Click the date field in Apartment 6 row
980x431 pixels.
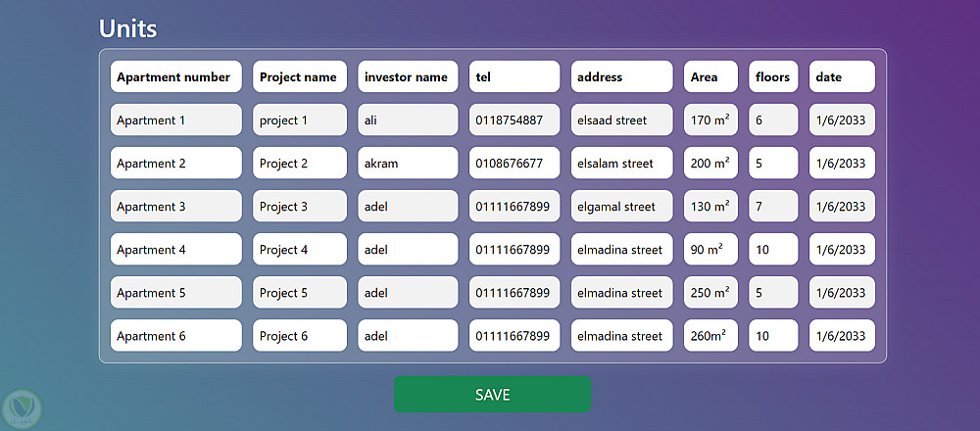click(842, 336)
